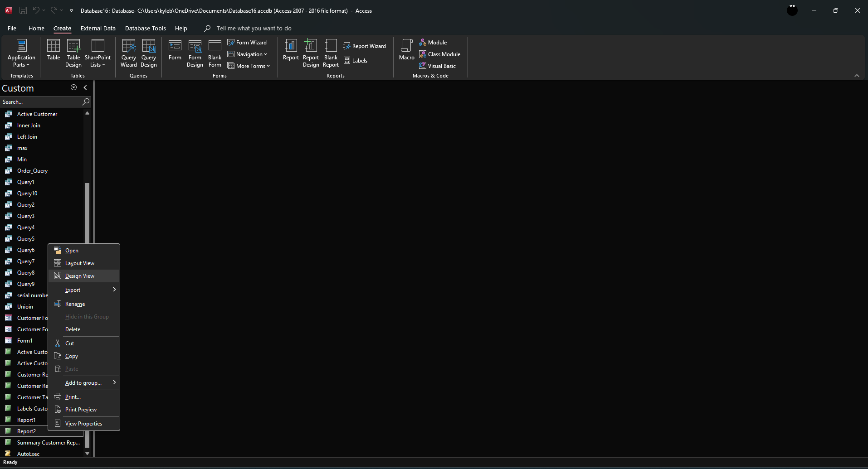Click the Access app icon in title bar
The width and height of the screenshot is (868, 469).
coord(9,10)
